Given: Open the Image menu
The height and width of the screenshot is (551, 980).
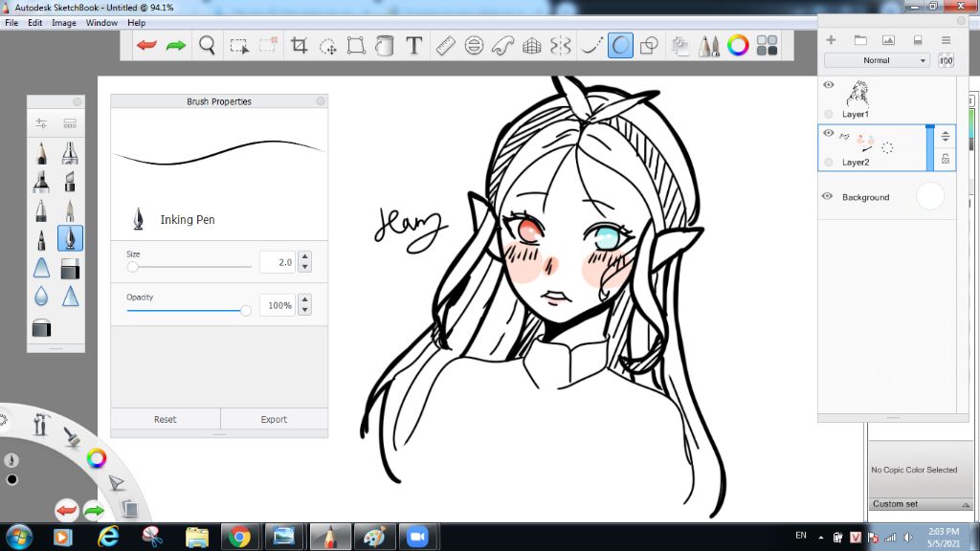Looking at the screenshot, I should tap(64, 23).
